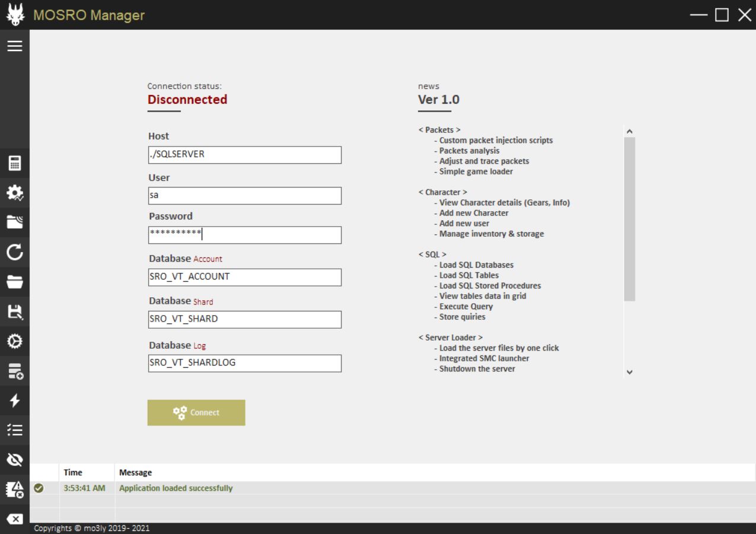Click the backspace delete icon
The width and height of the screenshot is (756, 534).
click(14, 519)
